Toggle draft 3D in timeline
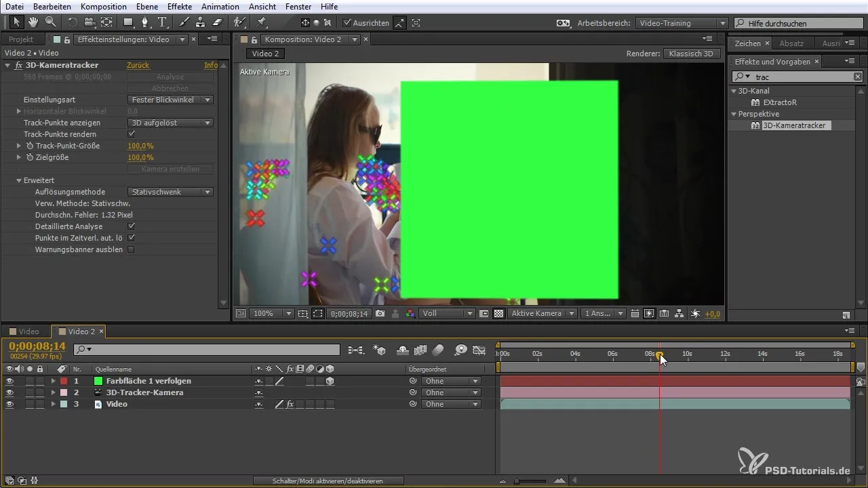 [x=380, y=350]
